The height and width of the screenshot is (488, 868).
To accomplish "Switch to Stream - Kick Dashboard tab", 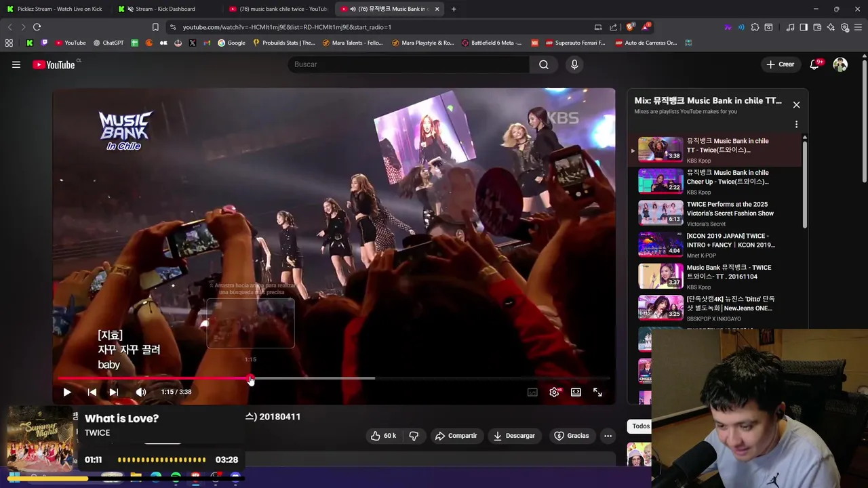I will pyautogui.click(x=165, y=9).
